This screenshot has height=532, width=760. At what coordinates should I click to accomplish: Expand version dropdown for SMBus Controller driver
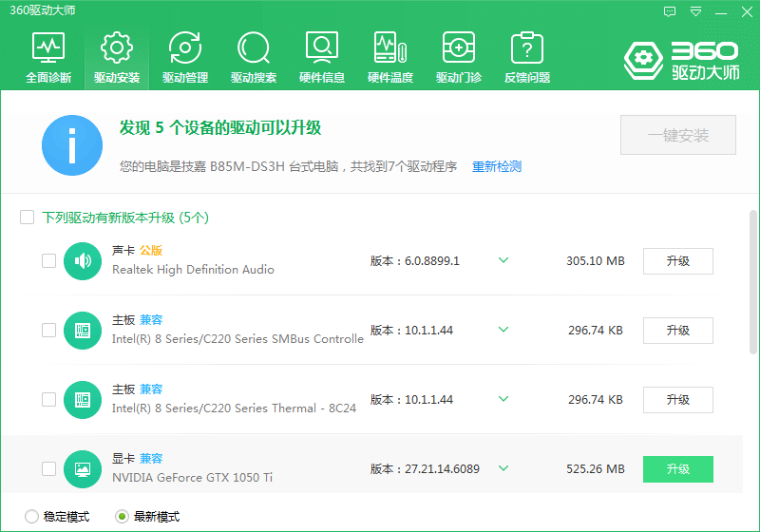503,330
